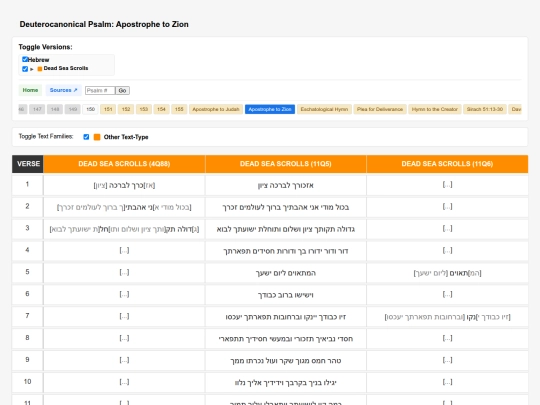Click 11Q5 Hebrew text in verse 8
Viewport: 540px width, 405px height.
coord(285,339)
